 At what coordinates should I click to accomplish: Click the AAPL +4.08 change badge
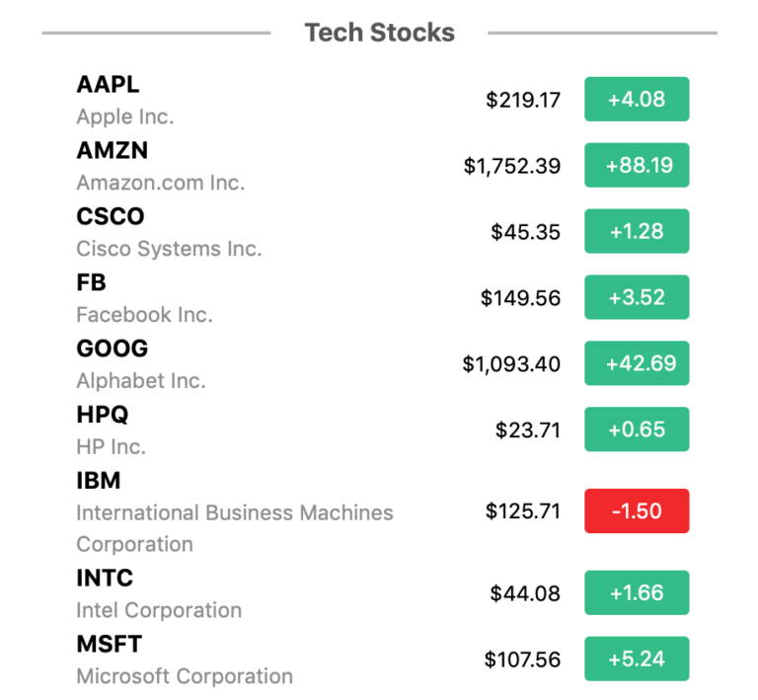(x=637, y=99)
